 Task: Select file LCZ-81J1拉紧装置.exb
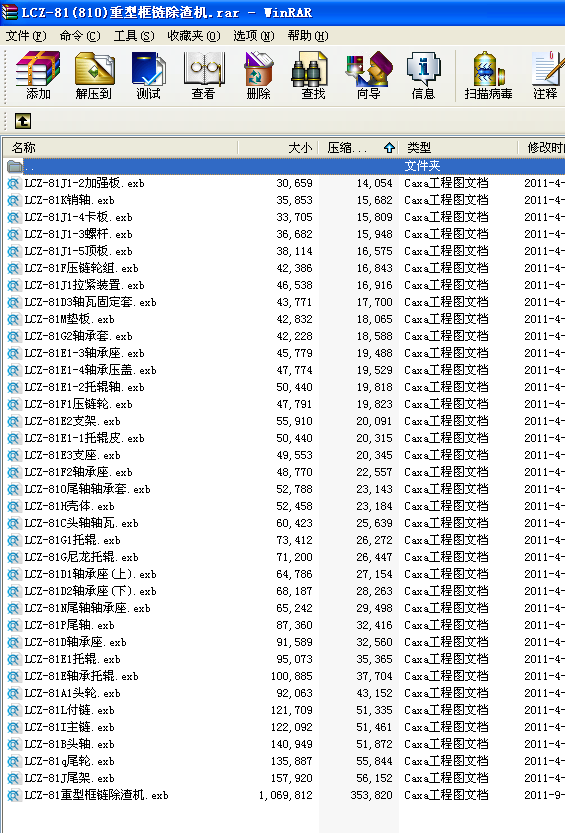click(84, 285)
